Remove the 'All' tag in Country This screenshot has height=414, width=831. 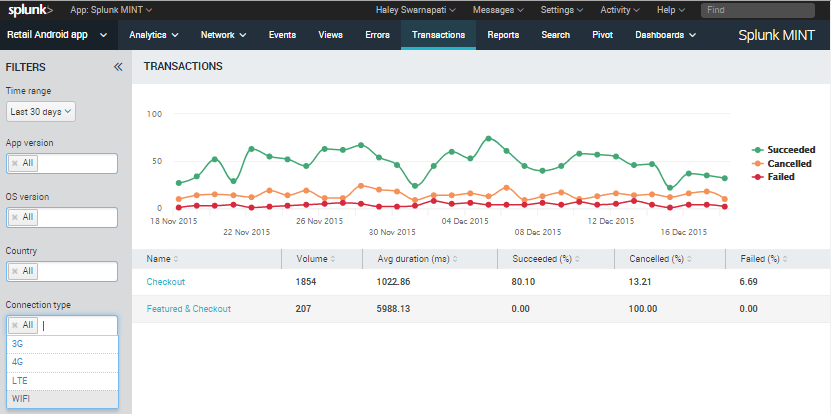(x=15, y=271)
